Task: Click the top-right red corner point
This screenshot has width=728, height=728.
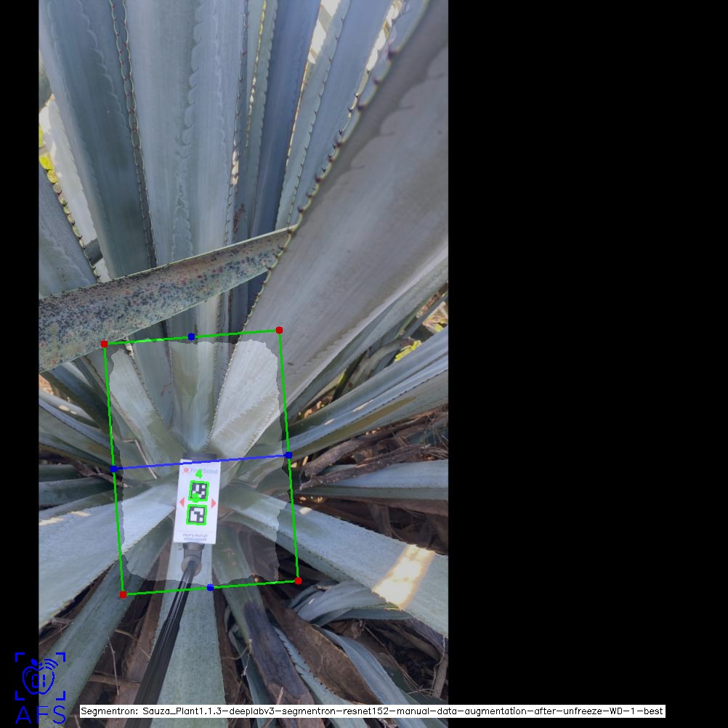Action: [279, 330]
